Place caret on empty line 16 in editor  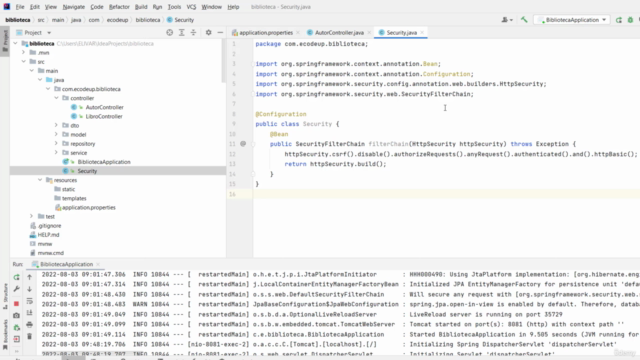[x=447, y=194]
